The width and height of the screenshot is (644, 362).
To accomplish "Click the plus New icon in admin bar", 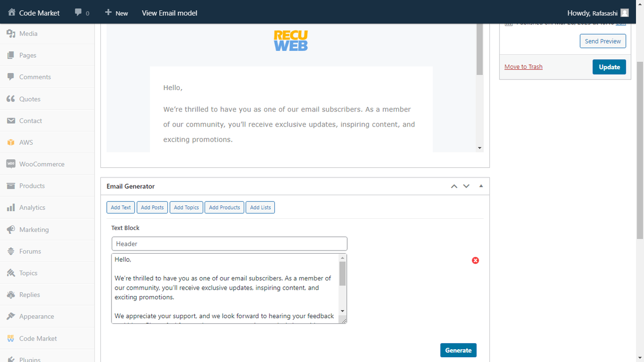I will point(108,12).
